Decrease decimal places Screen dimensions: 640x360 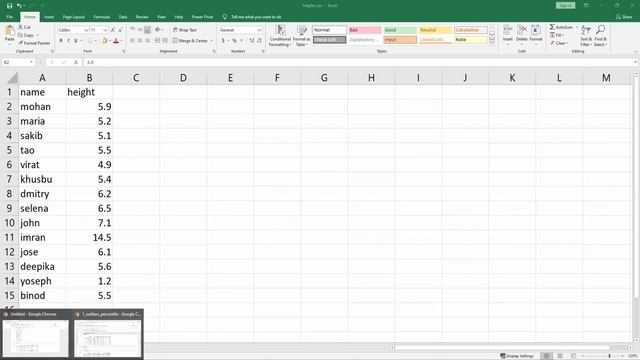(259, 41)
